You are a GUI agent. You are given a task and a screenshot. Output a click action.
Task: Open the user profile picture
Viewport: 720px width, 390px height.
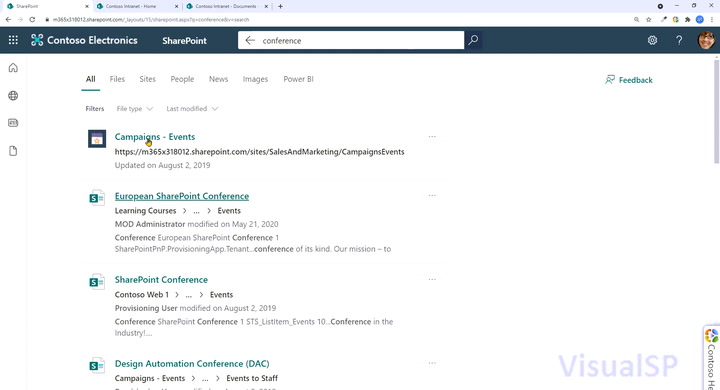(707, 40)
